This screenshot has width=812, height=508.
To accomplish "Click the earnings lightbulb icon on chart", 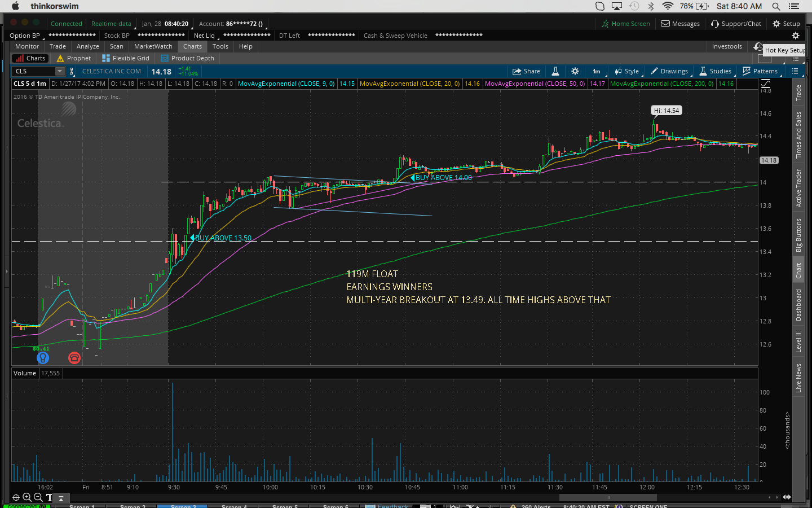I will point(43,358).
